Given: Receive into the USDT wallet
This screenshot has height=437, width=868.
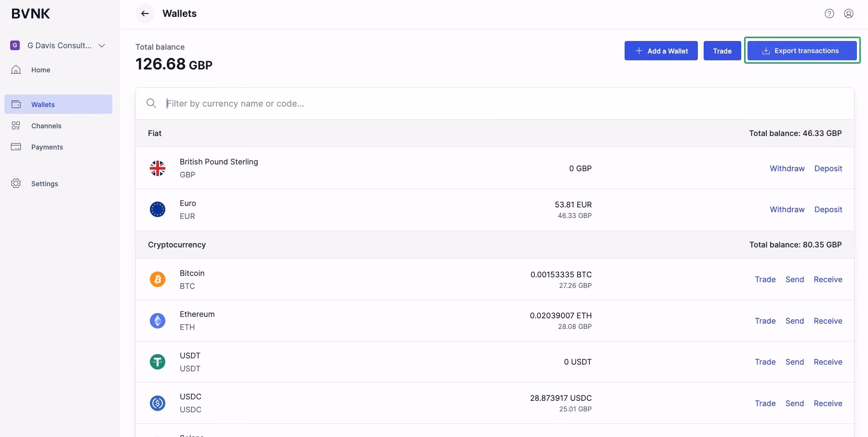Looking at the screenshot, I should click(828, 362).
